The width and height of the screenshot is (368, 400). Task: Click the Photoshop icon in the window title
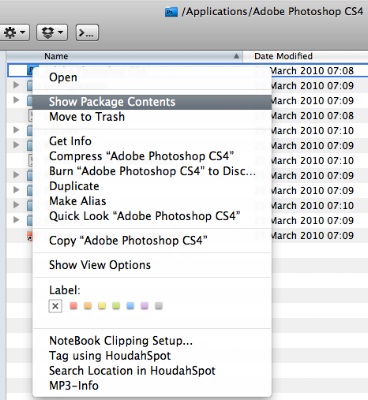171,13
